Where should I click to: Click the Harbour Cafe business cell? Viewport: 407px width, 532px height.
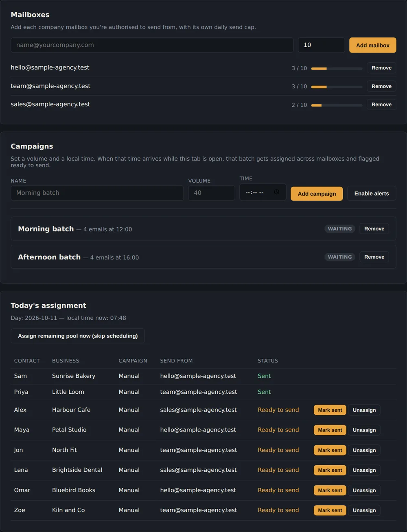71,410
